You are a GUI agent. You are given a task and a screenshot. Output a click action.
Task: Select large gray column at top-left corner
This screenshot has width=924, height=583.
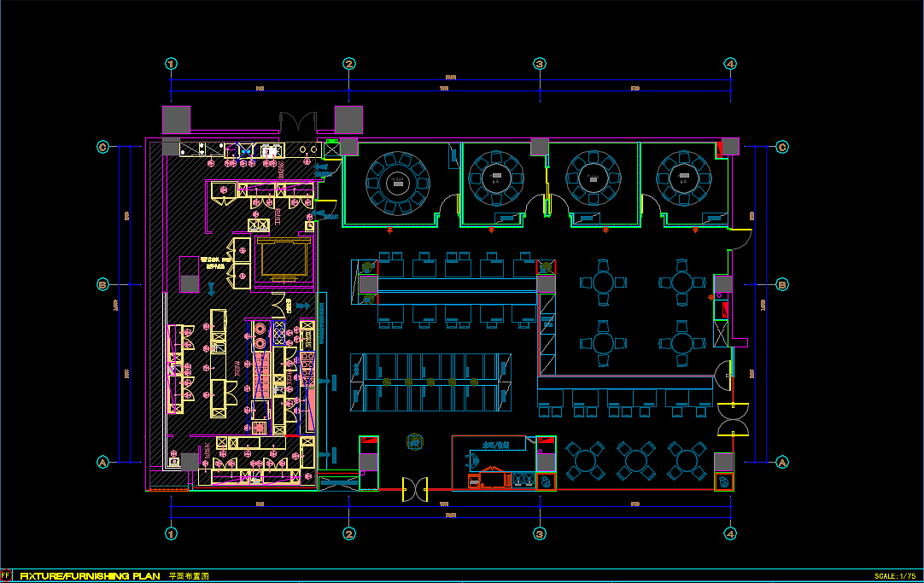click(176, 120)
